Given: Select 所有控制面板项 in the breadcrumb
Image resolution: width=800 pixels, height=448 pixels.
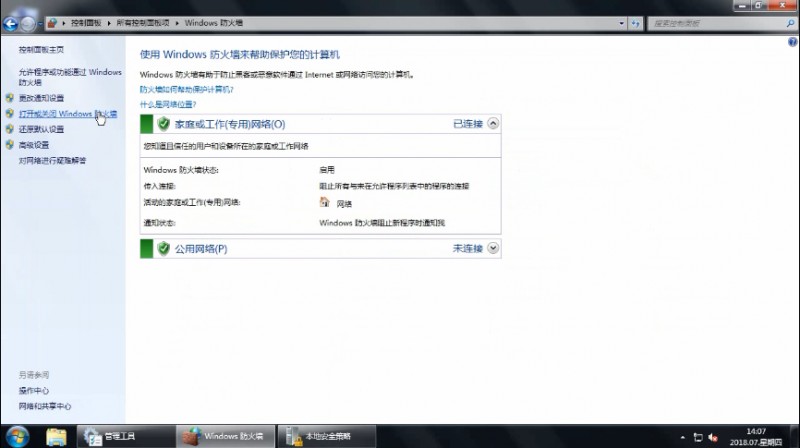Looking at the screenshot, I should point(143,23).
